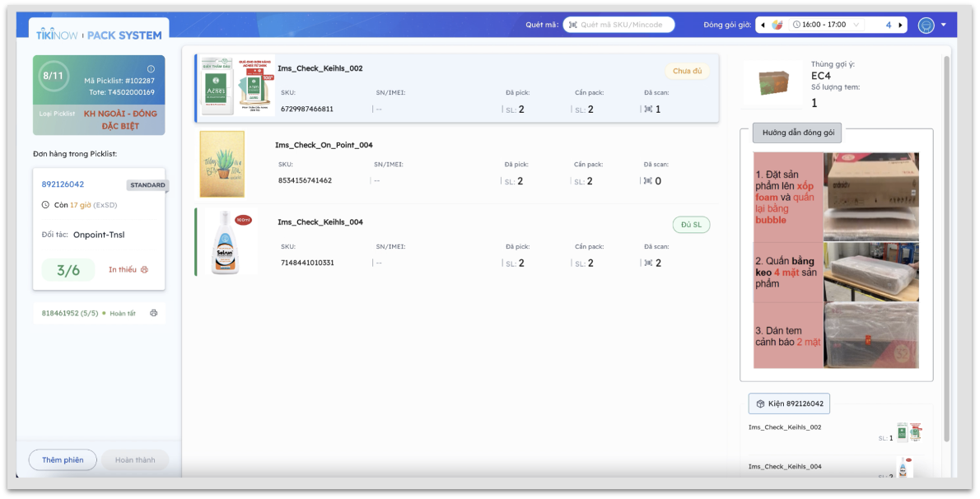Click previous time slot arrow
The image size is (980, 499).
click(x=763, y=25)
